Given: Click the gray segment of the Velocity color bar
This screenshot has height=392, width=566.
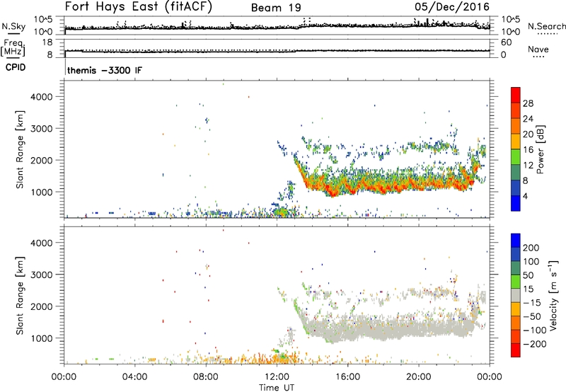Looking at the screenshot, I should tap(516, 295).
